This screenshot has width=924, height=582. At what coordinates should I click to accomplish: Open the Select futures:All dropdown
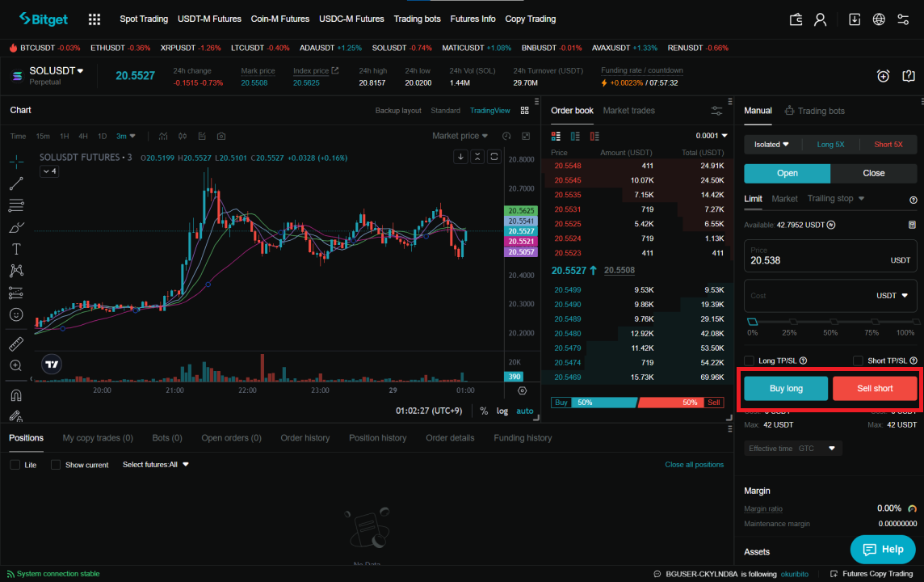point(156,465)
